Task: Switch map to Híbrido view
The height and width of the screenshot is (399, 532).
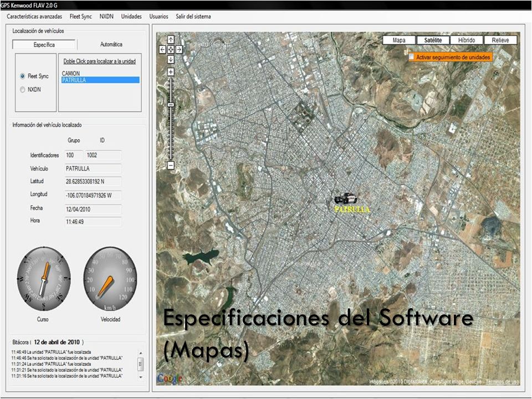Action: coord(467,40)
